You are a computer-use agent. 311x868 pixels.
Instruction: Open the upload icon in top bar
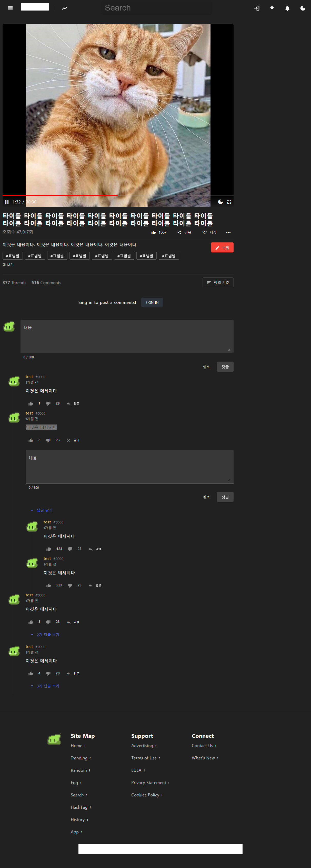point(272,8)
